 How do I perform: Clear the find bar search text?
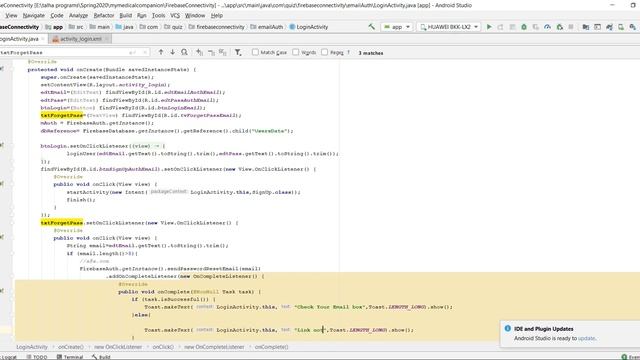(144, 53)
